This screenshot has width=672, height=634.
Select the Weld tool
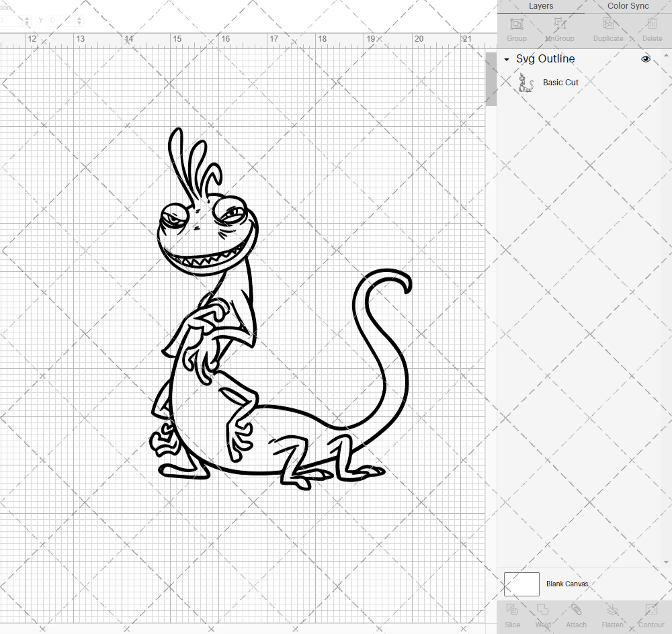(x=543, y=615)
